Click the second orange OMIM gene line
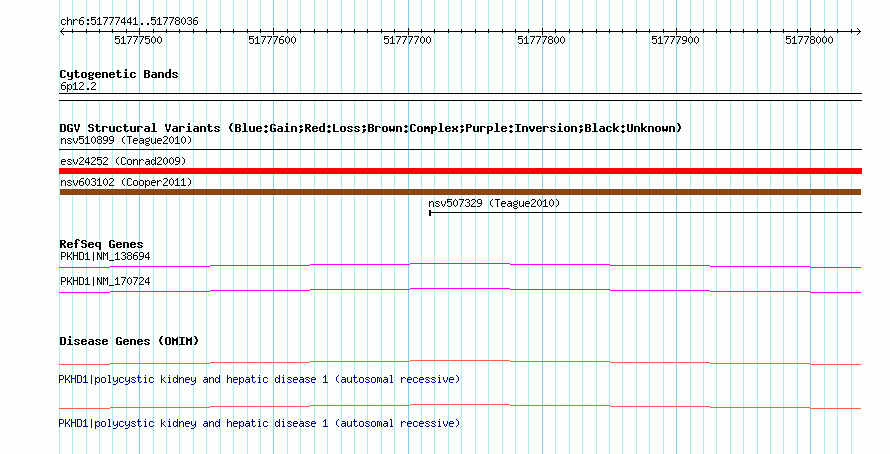 (460, 406)
